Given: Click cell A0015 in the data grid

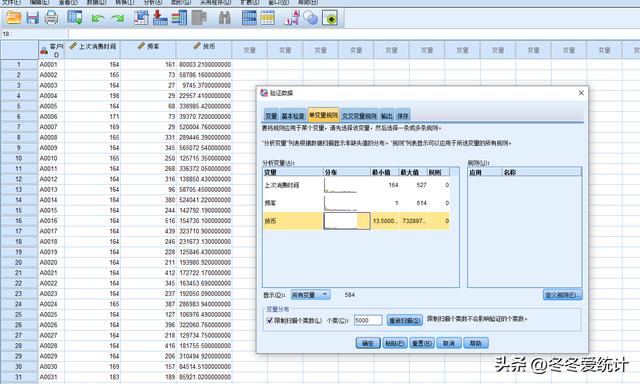Looking at the screenshot, I should pyautogui.click(x=51, y=211).
